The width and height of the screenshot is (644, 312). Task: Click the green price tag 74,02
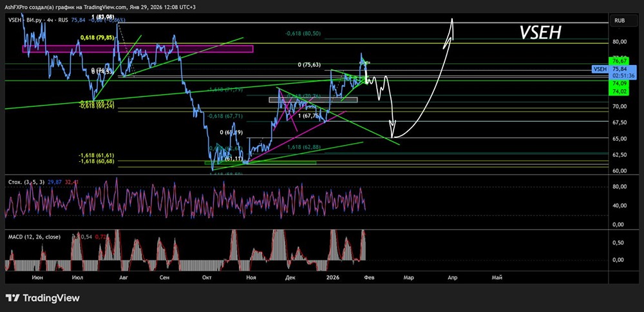618,90
